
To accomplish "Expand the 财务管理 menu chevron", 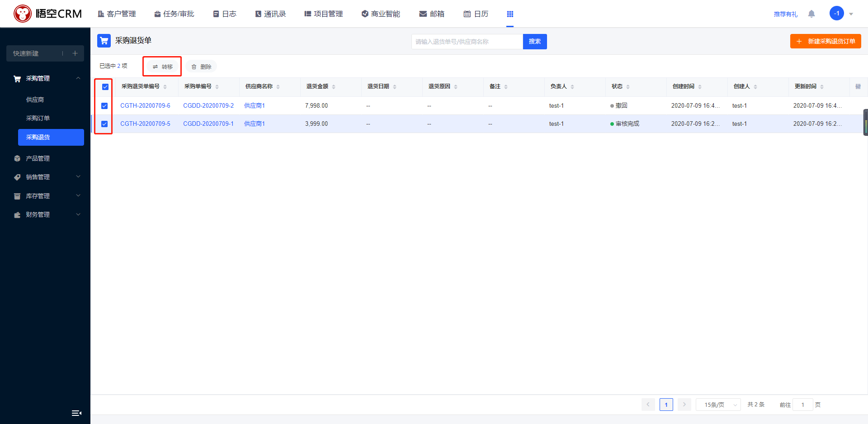I will (x=78, y=214).
